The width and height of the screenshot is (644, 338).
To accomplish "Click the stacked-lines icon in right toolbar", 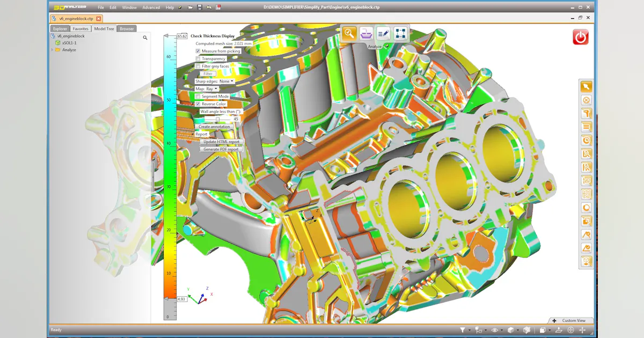I will tap(586, 127).
